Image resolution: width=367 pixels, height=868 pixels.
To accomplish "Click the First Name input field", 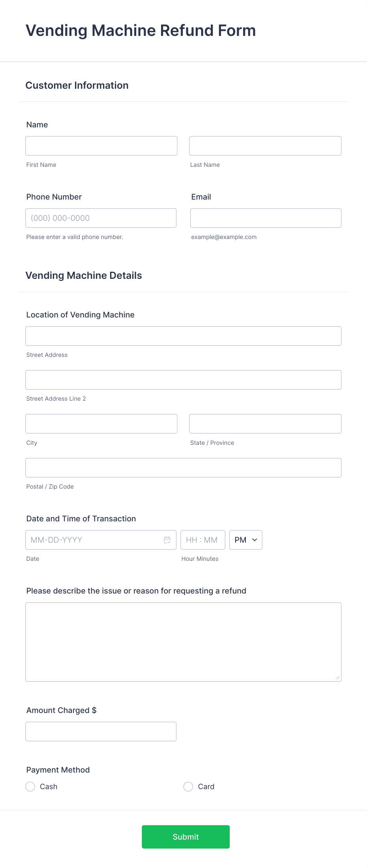I will (101, 146).
